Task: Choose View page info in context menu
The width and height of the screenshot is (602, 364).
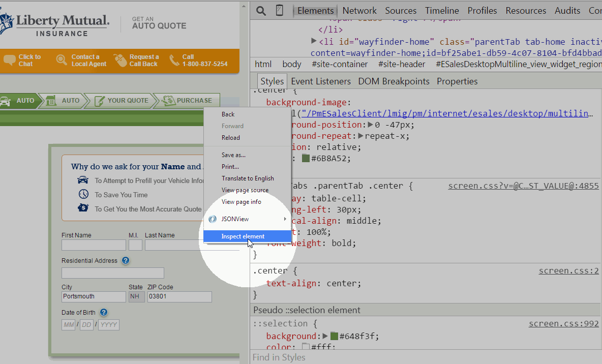Action: pos(248,202)
